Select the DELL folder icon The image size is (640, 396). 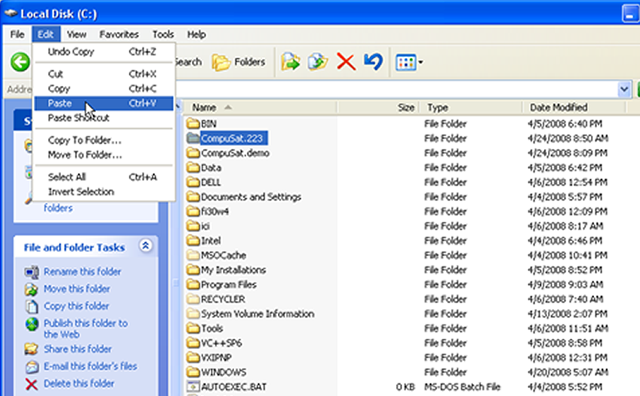(x=193, y=182)
